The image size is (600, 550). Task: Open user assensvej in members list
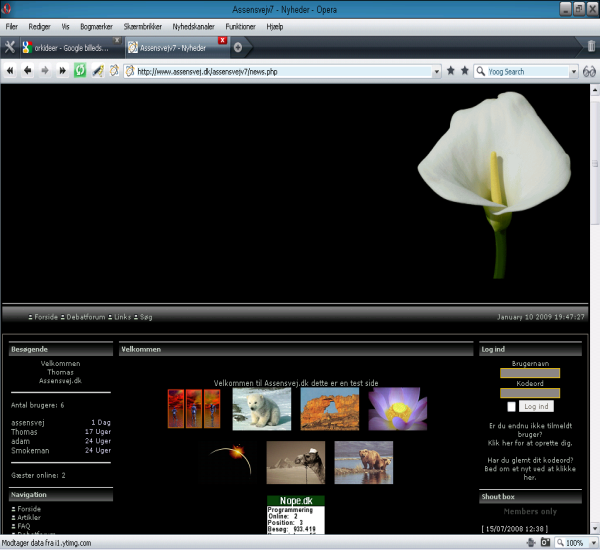click(28, 423)
